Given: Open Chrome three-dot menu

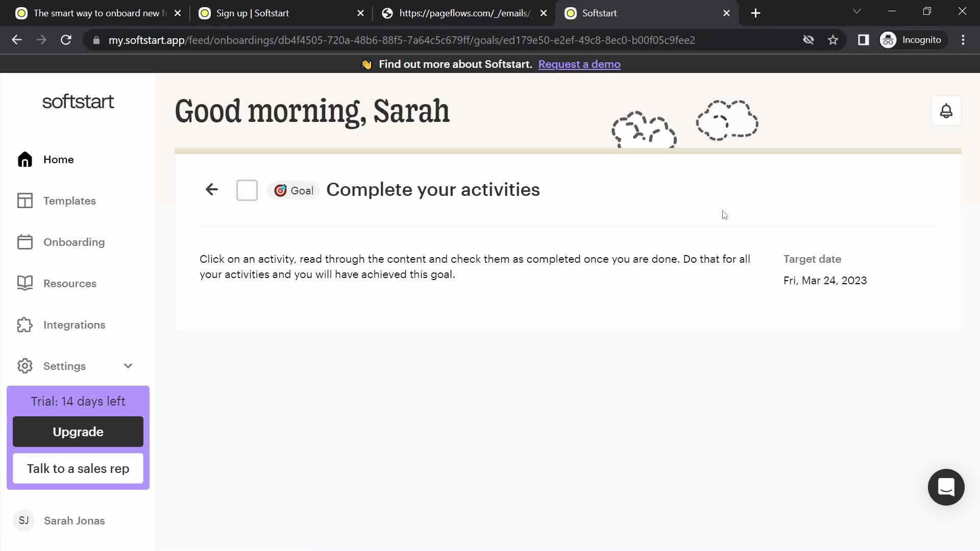Looking at the screenshot, I should pyautogui.click(x=963, y=40).
